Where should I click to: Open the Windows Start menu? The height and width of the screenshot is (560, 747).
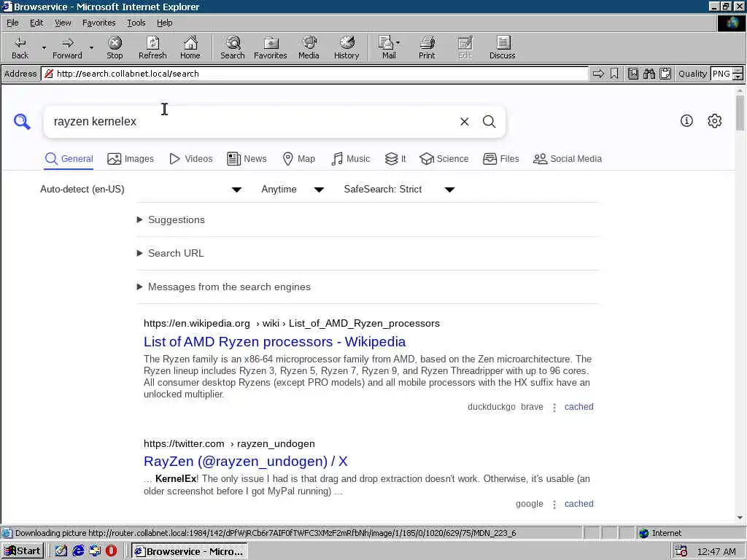[x=23, y=551]
